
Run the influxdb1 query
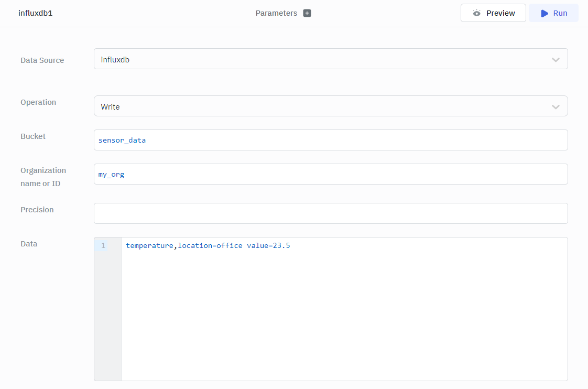tap(553, 13)
